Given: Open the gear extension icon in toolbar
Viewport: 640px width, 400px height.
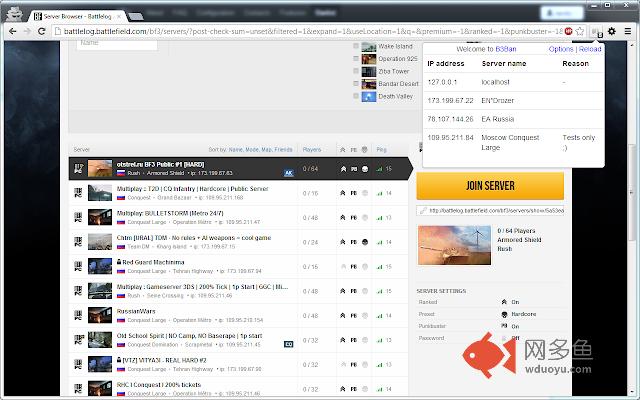Looking at the screenshot, I should (612, 31).
